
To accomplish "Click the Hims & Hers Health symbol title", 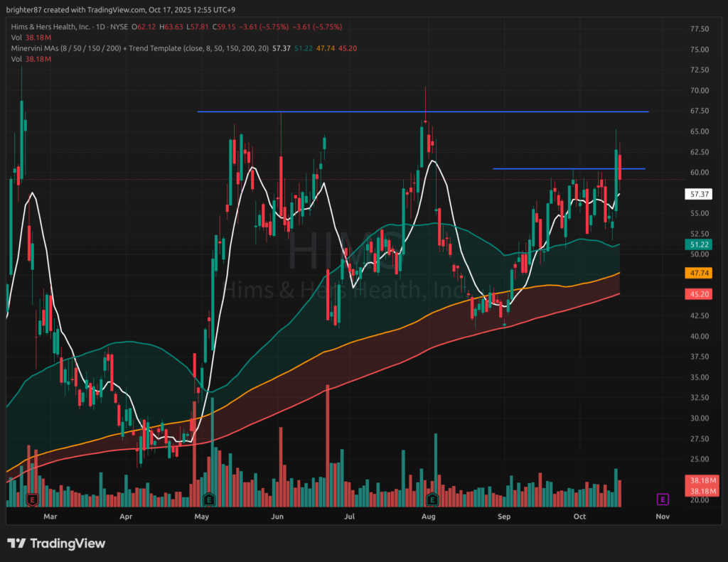I will 48,26.
